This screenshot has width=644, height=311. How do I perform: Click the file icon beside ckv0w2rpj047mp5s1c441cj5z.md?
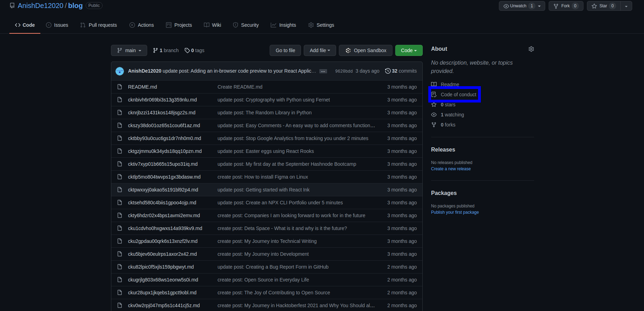point(120,305)
